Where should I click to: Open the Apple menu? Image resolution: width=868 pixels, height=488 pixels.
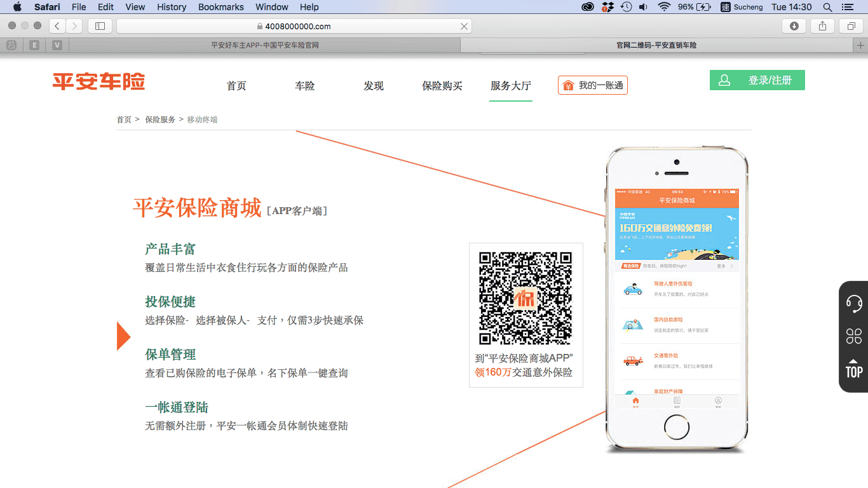click(x=17, y=7)
